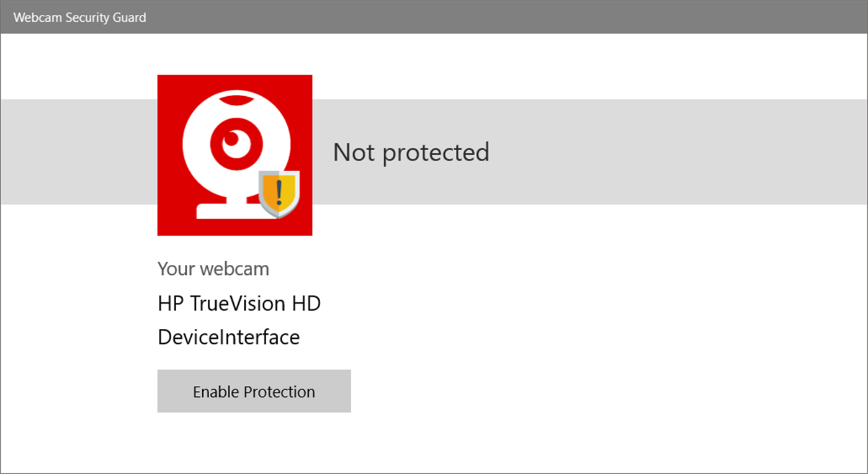
Task: Click the empty title bar area
Action: (496, 17)
